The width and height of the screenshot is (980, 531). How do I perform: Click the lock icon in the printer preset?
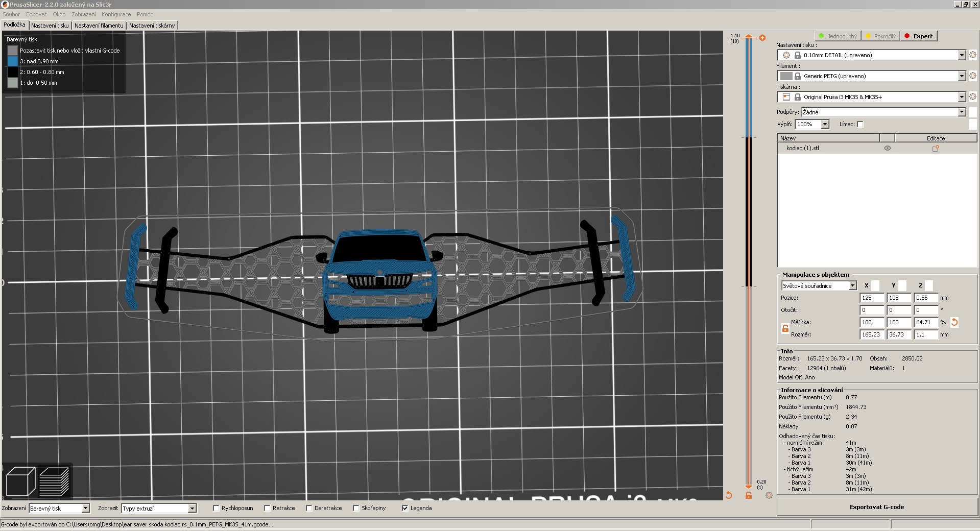point(797,97)
